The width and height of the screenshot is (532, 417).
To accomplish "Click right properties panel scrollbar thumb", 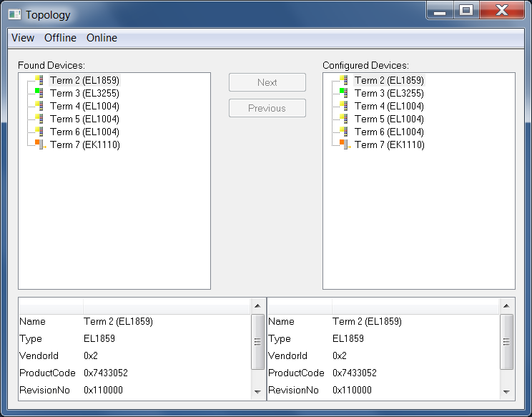I will pyautogui.click(x=506, y=342).
